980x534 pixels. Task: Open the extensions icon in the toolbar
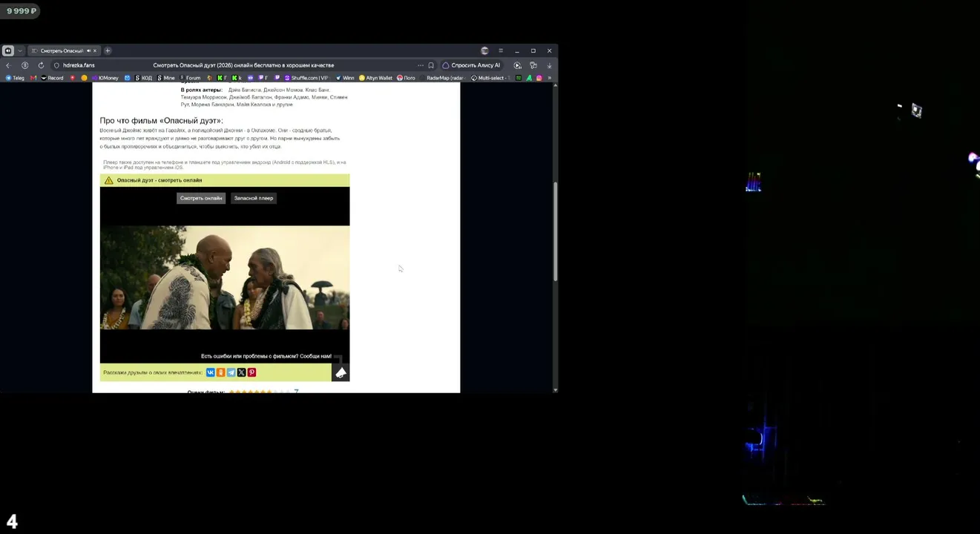click(x=533, y=65)
